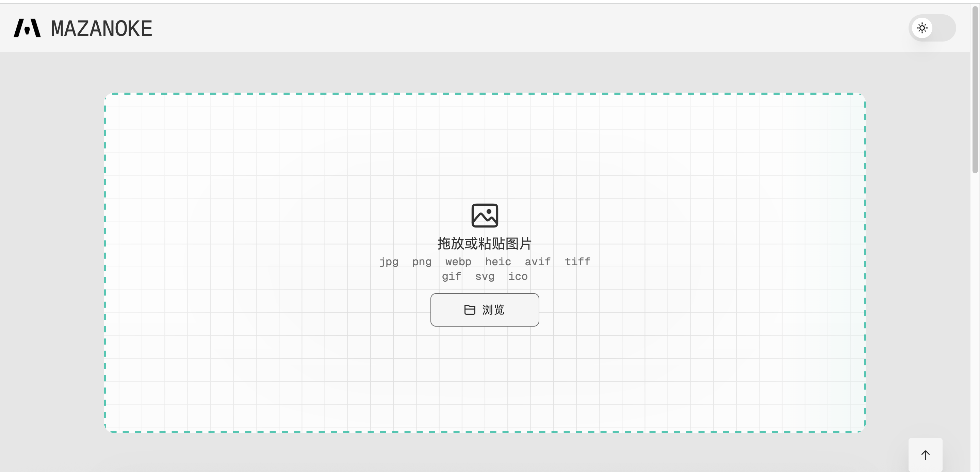Click the jpg format label
980x472 pixels.
point(389,262)
